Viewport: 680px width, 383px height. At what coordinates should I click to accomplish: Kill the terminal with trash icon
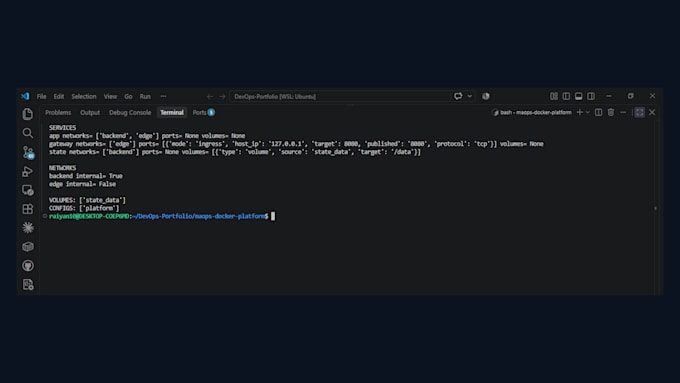(611, 112)
